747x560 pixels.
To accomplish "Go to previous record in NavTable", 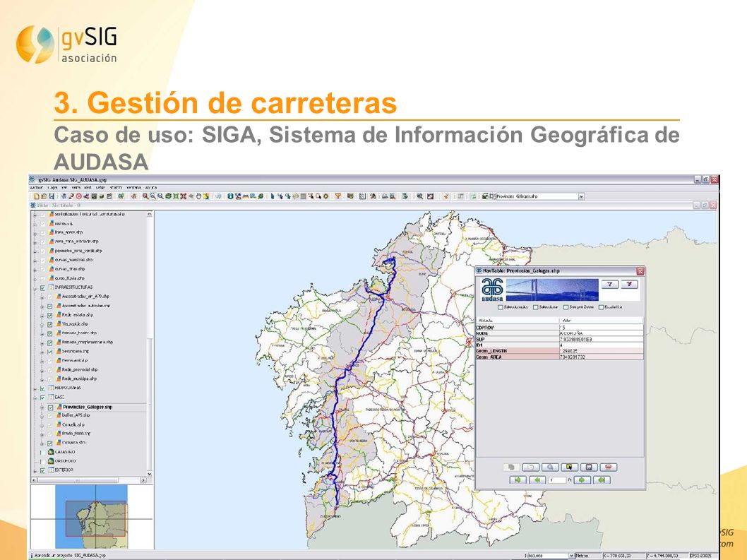I will pyautogui.click(x=537, y=480).
